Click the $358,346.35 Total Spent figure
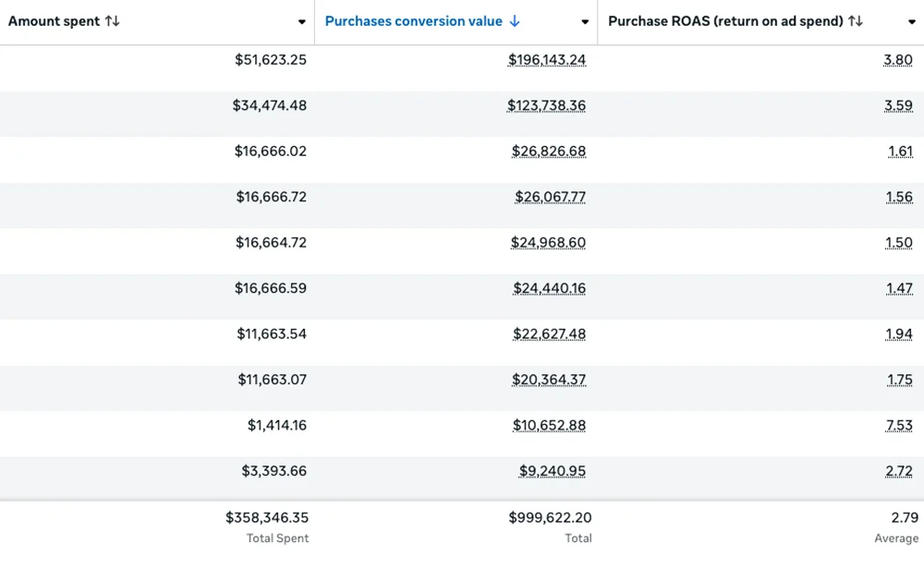This screenshot has width=924, height=569. pos(267,518)
